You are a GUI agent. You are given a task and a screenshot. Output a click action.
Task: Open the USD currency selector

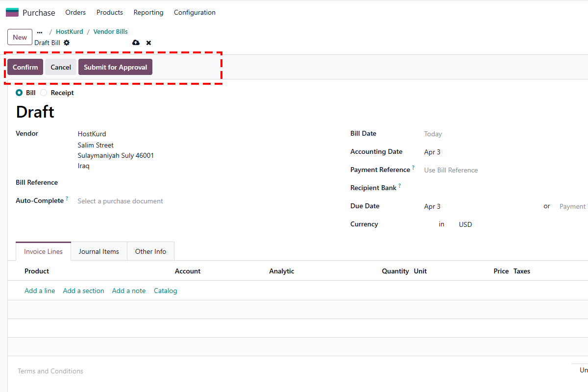pos(465,224)
